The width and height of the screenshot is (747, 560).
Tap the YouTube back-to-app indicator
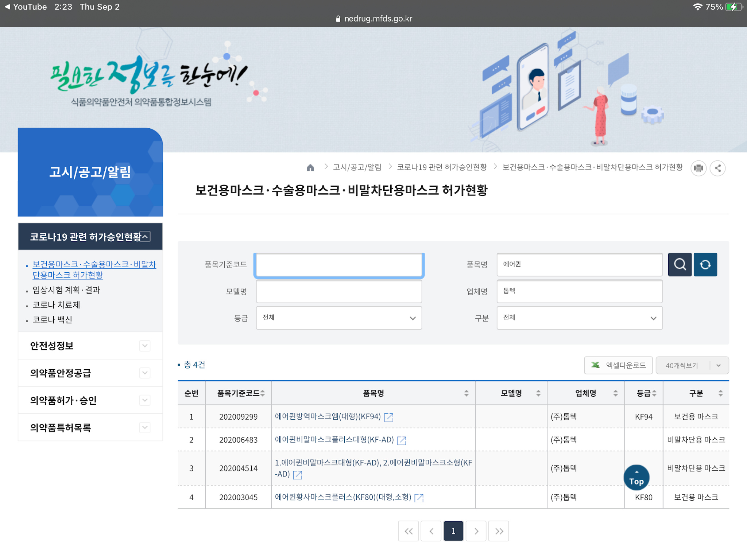[26, 7]
